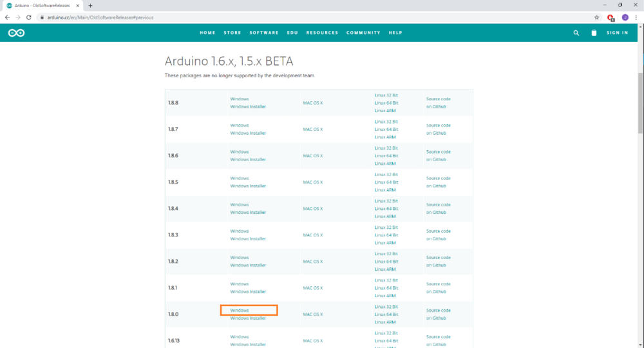This screenshot has width=644, height=348.
Task: Open a new browser tab with plus
Action: coord(90,6)
